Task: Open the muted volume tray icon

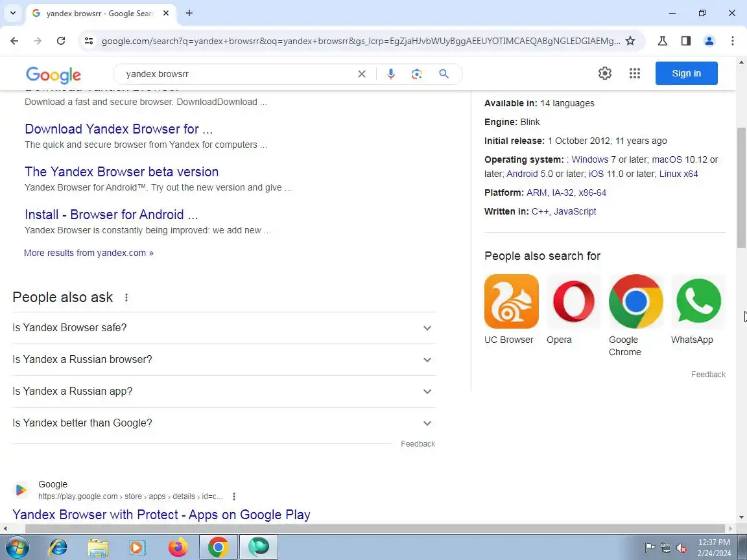Action: (x=682, y=548)
